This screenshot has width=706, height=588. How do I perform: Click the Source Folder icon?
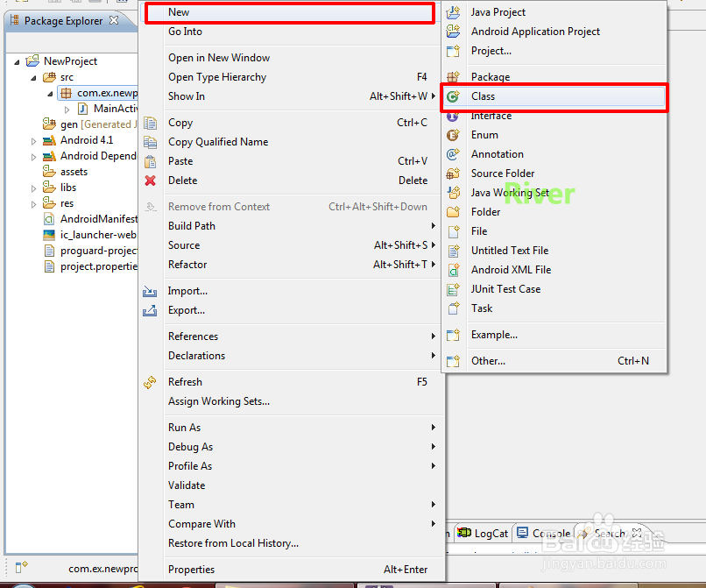pyautogui.click(x=454, y=174)
